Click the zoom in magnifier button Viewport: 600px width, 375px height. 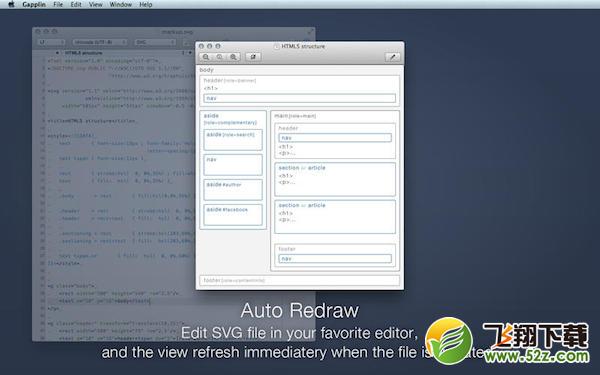(x=233, y=57)
